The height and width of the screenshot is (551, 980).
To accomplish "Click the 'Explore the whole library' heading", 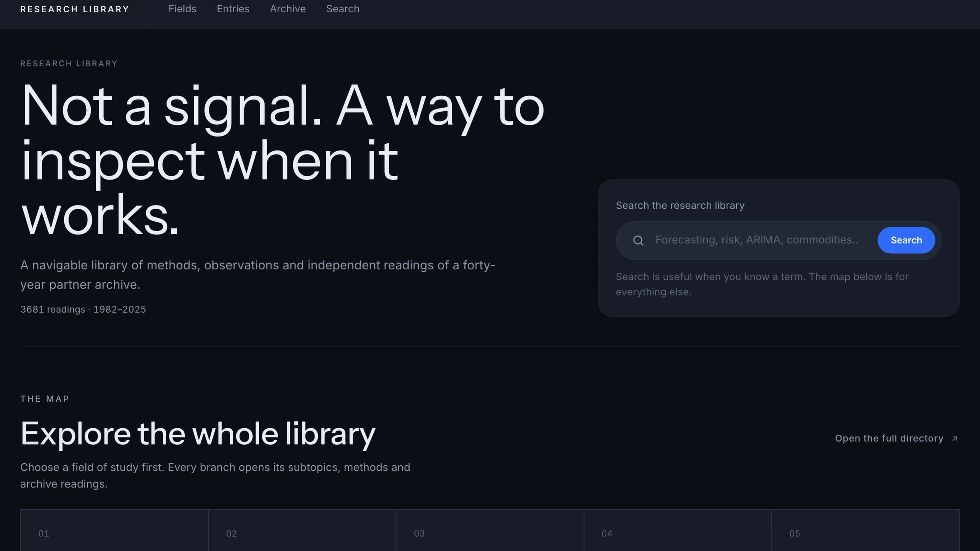I will tap(198, 434).
